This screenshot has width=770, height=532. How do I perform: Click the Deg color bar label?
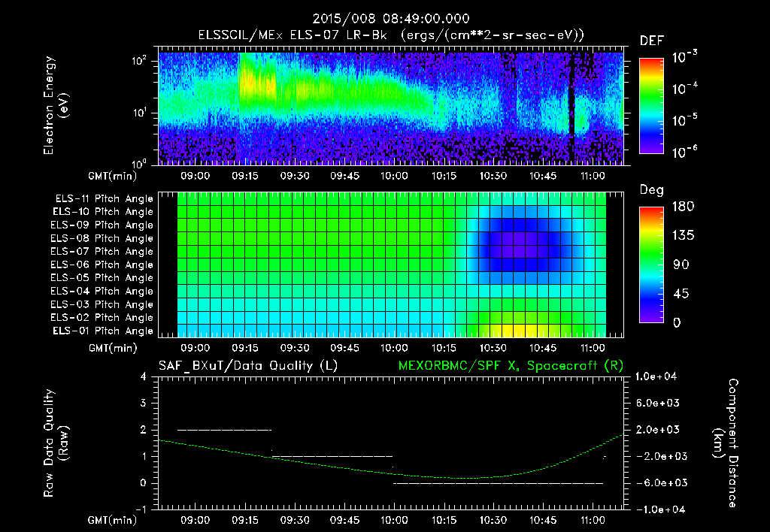click(x=652, y=190)
